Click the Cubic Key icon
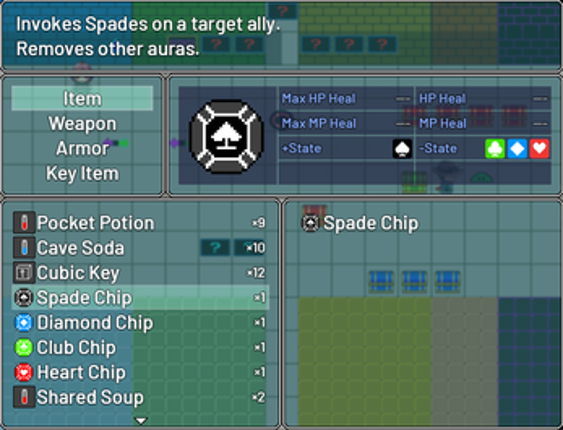 tap(24, 273)
